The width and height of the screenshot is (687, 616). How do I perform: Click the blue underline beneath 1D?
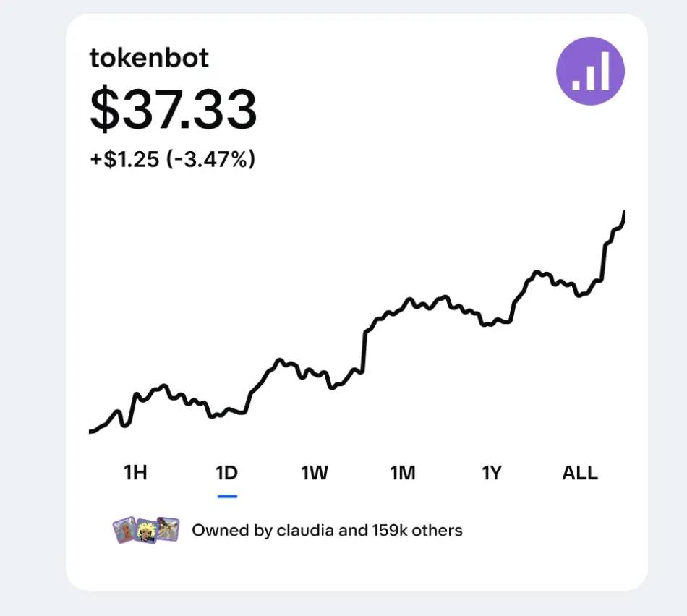[x=227, y=496]
